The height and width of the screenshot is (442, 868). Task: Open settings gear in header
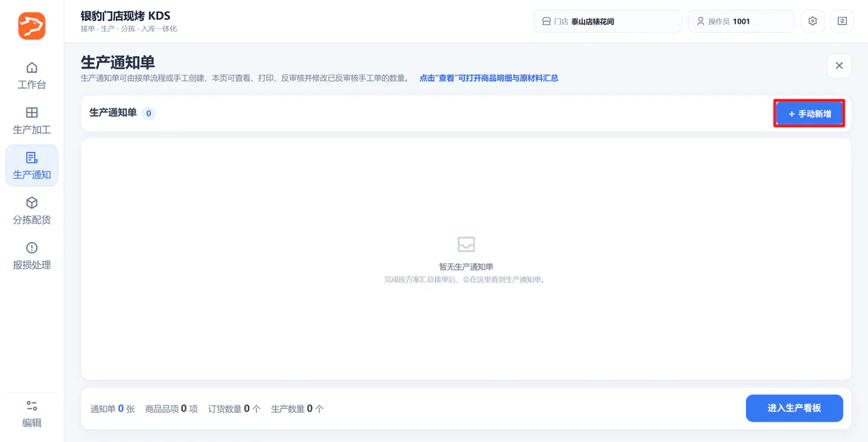tap(812, 21)
